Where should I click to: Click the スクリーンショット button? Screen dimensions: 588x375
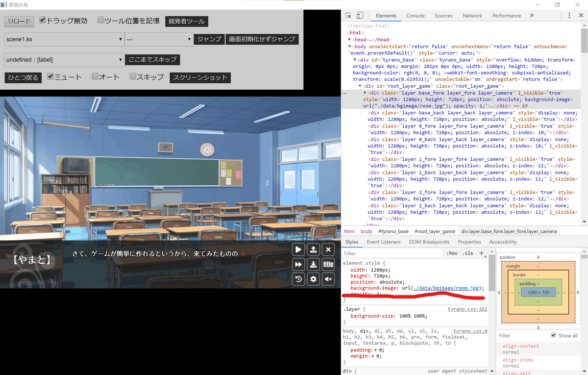(x=200, y=77)
